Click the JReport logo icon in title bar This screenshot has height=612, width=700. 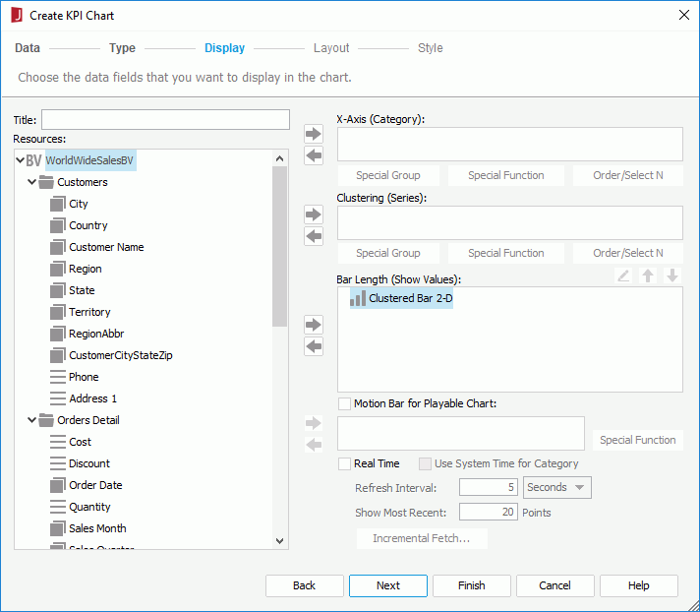(17, 15)
